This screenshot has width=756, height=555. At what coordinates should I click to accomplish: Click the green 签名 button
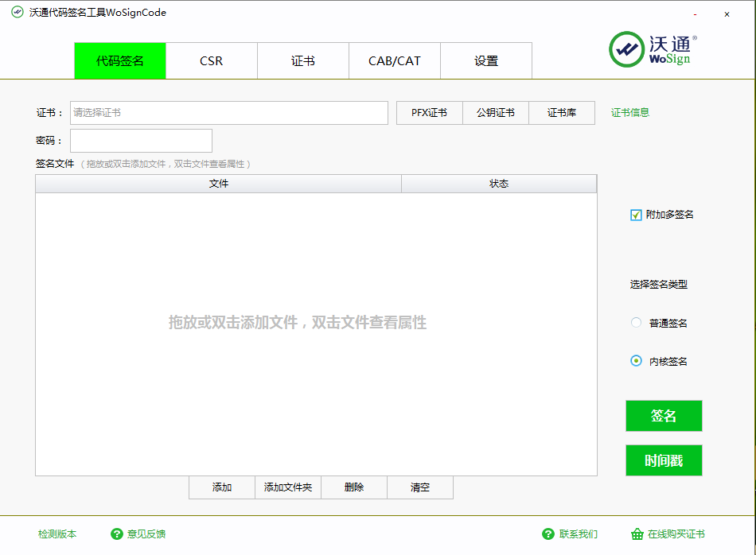tap(664, 416)
